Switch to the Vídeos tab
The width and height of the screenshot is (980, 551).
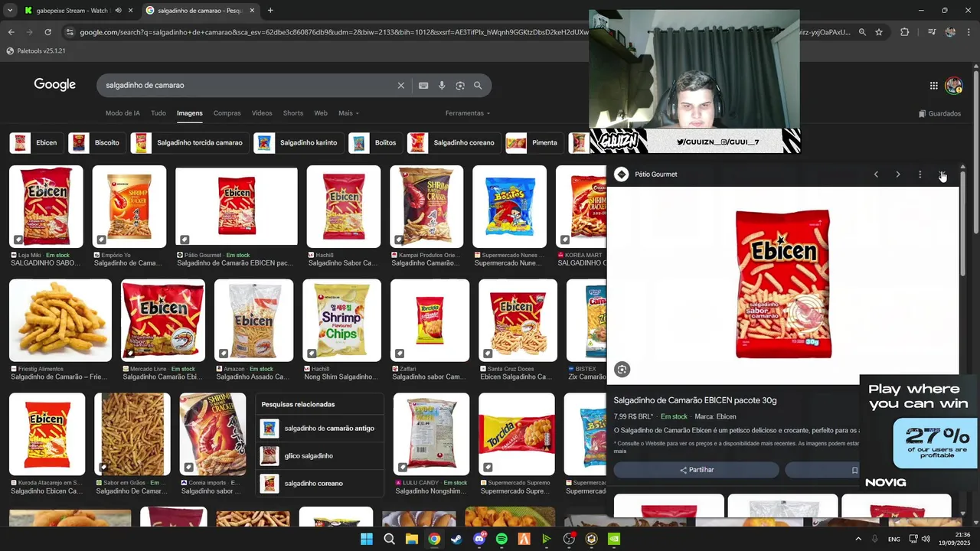[262, 113]
